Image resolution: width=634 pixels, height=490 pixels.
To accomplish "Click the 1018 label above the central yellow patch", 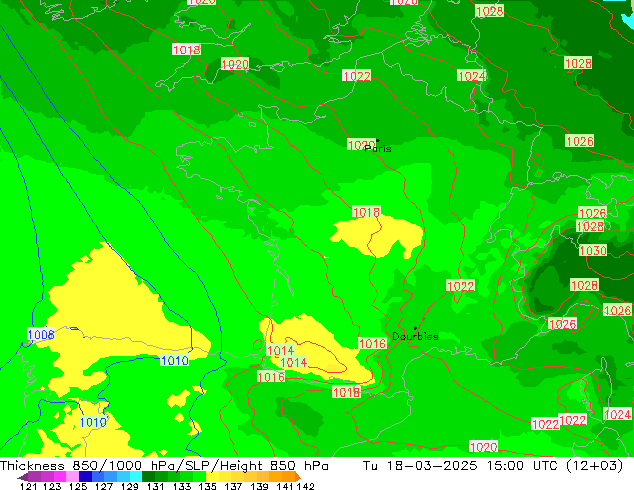I will [366, 212].
